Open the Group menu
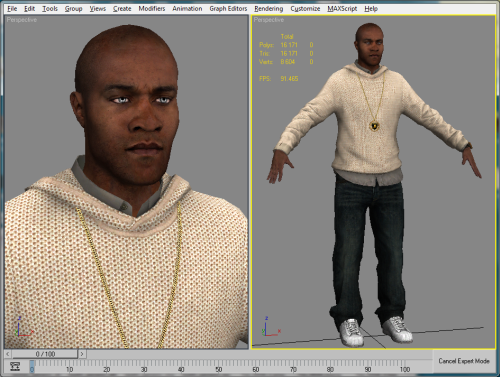The height and width of the screenshot is (377, 500). [x=73, y=9]
